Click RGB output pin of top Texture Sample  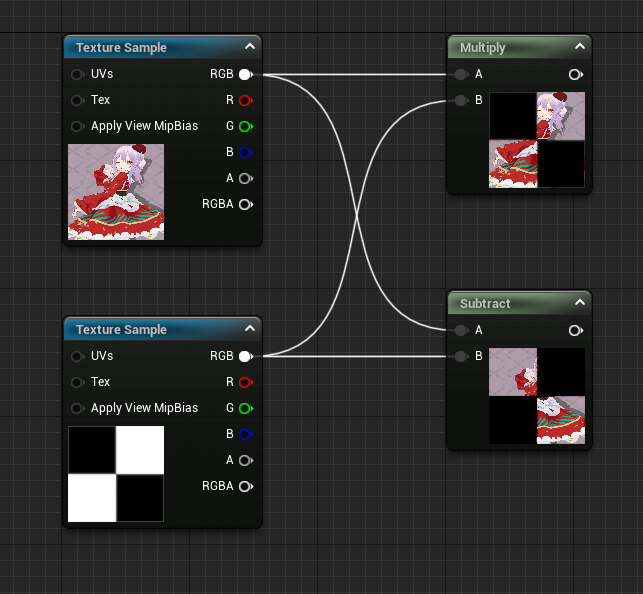point(246,74)
